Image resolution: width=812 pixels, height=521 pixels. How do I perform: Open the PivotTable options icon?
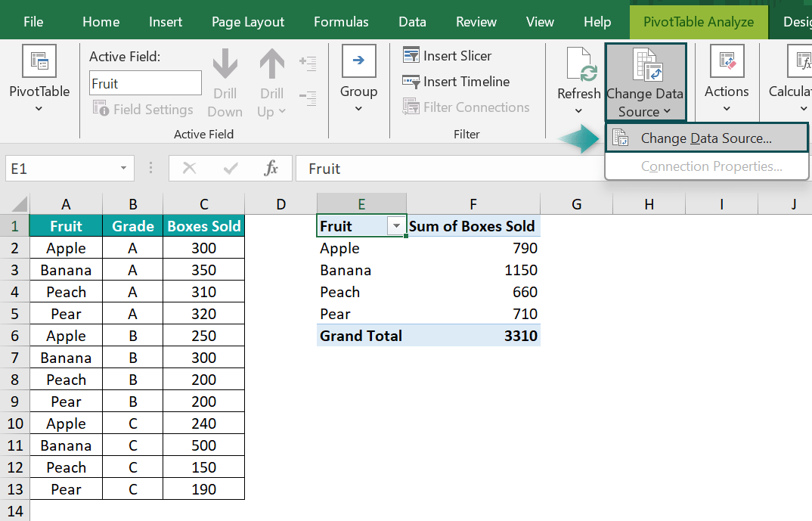point(39,60)
